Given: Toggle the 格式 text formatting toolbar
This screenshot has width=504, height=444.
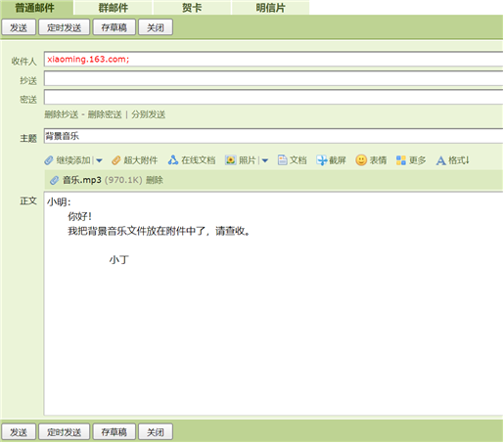Looking at the screenshot, I should click(x=452, y=160).
